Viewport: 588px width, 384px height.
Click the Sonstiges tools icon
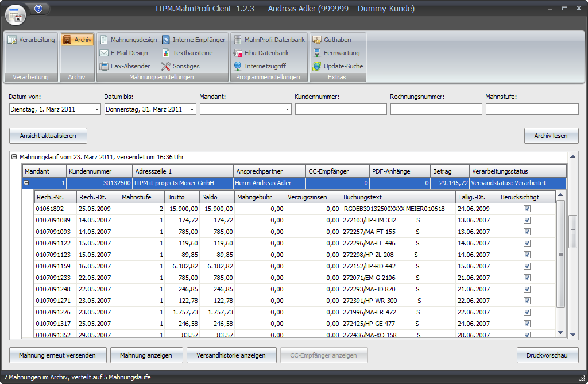pos(166,67)
